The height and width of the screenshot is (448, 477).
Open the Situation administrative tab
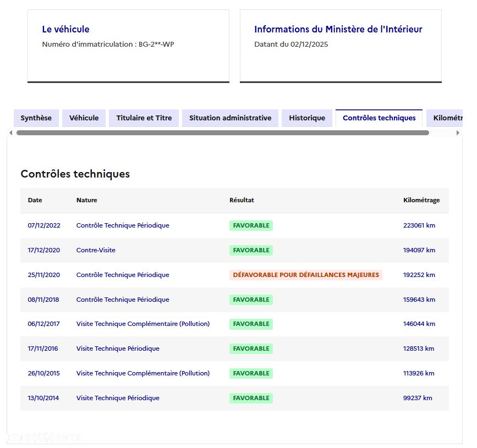[x=231, y=118]
